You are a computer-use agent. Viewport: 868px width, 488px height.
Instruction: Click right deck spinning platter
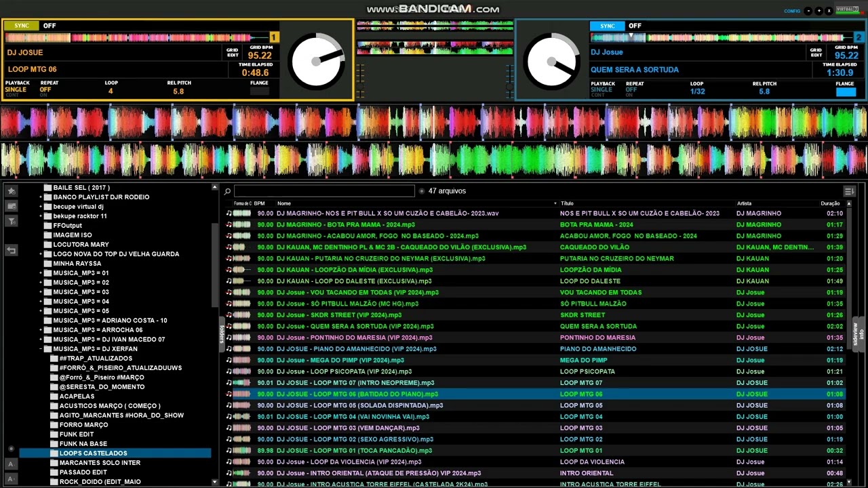tap(552, 61)
